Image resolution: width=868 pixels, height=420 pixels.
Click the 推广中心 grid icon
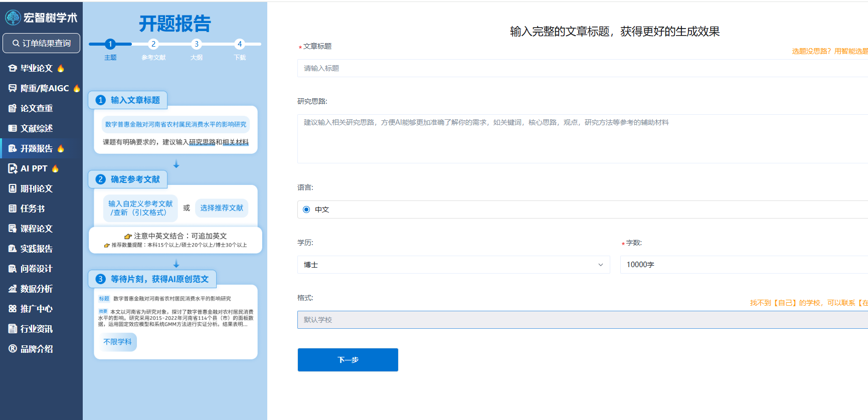click(x=13, y=309)
